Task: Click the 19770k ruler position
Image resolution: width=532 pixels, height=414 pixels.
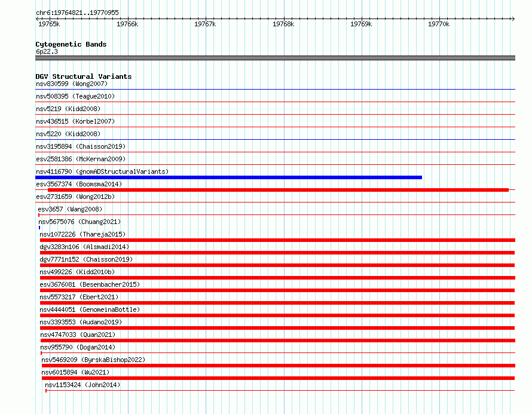Action: coord(439,24)
